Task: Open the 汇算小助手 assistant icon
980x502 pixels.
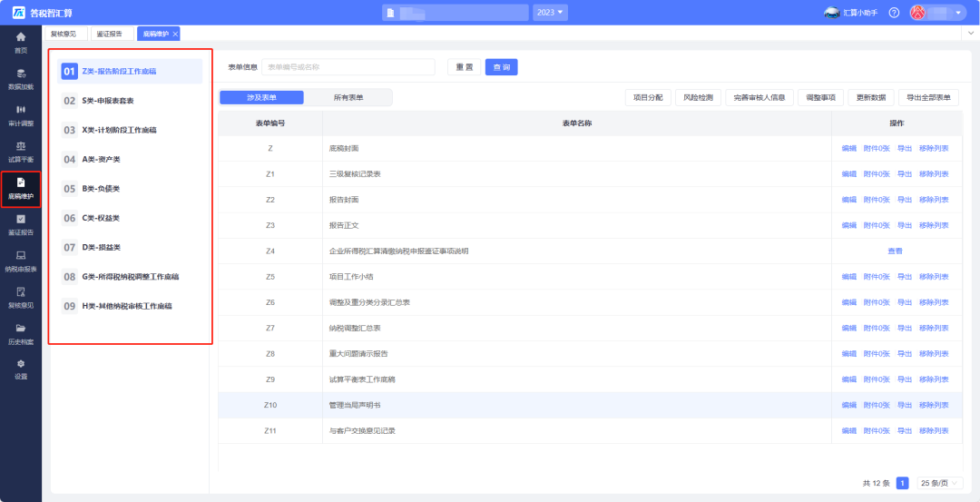Action: (831, 13)
